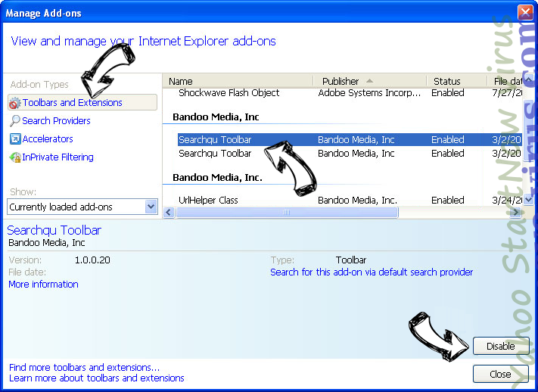Open InPrivate Filtering add-on type
The image size is (538, 392).
click(58, 157)
